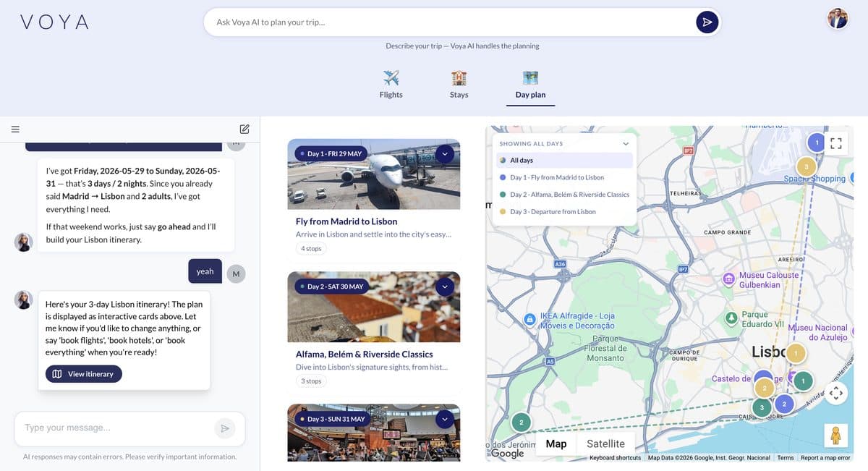Open the map Terms link
868x471 pixels.
[785, 458]
